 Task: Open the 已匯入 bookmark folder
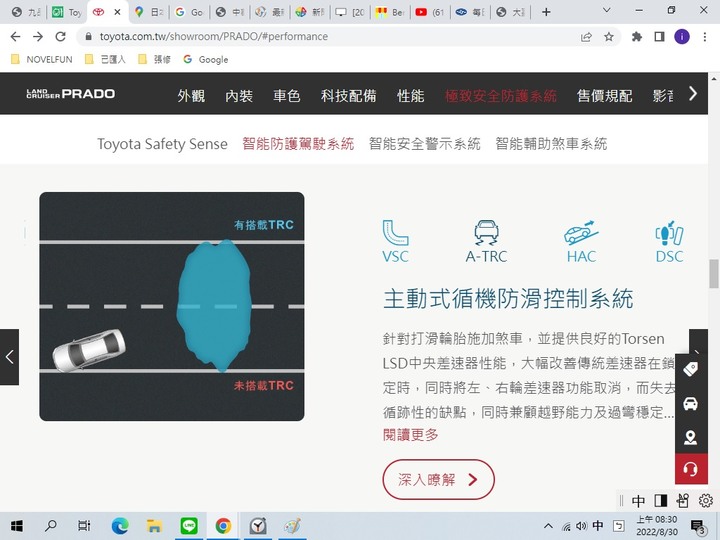(106, 59)
